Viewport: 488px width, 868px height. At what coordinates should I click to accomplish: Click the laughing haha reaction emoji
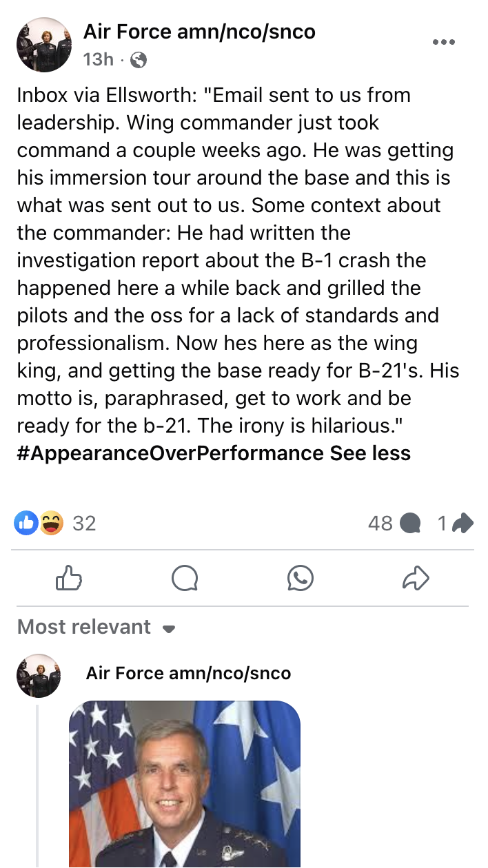tap(51, 524)
